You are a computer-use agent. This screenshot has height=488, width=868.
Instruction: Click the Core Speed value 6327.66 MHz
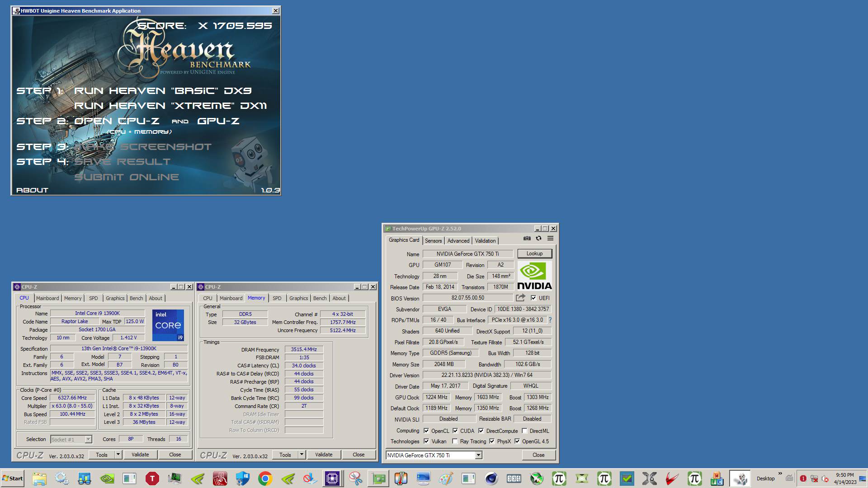[x=72, y=398]
